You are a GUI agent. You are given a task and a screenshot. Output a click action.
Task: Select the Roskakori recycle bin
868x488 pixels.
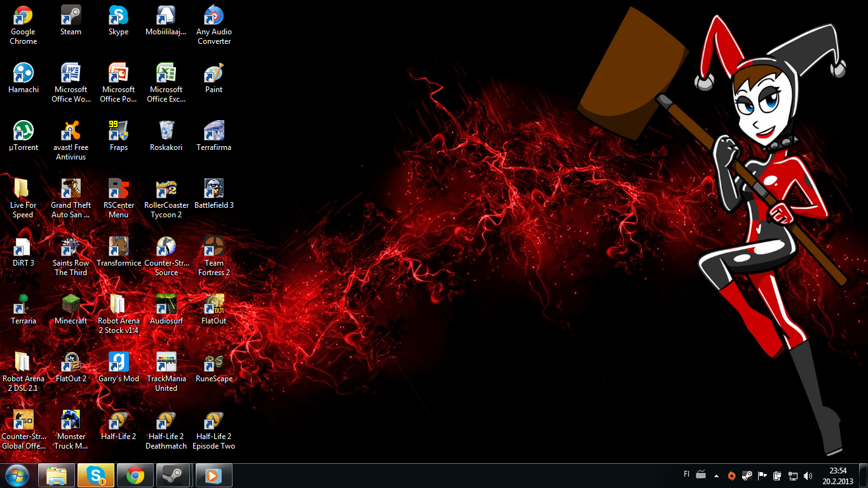pos(166,137)
